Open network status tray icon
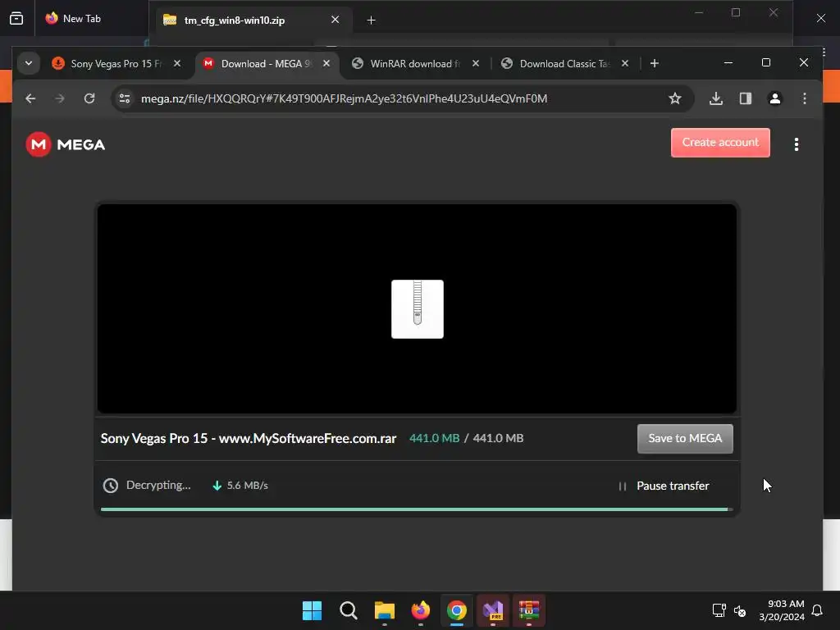Screen dimensions: 840x630 click(x=719, y=610)
